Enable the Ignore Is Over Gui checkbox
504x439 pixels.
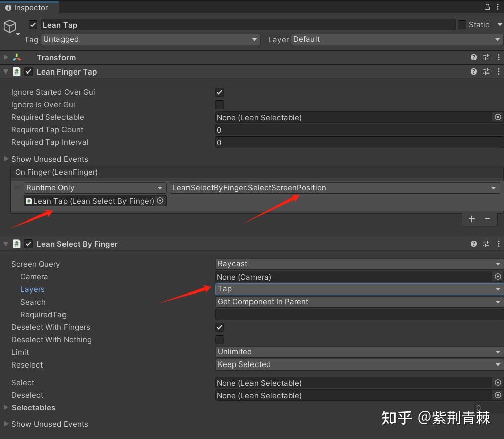click(x=219, y=105)
